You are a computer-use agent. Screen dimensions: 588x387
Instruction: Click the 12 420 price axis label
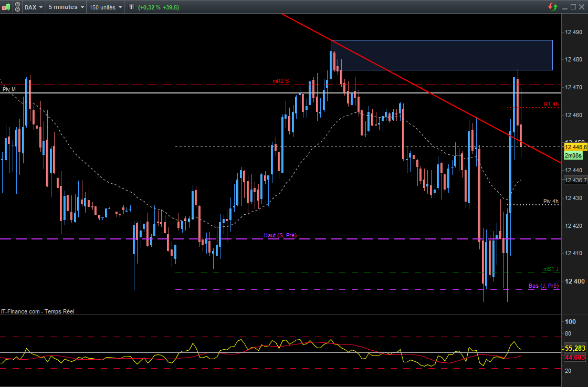click(574, 226)
